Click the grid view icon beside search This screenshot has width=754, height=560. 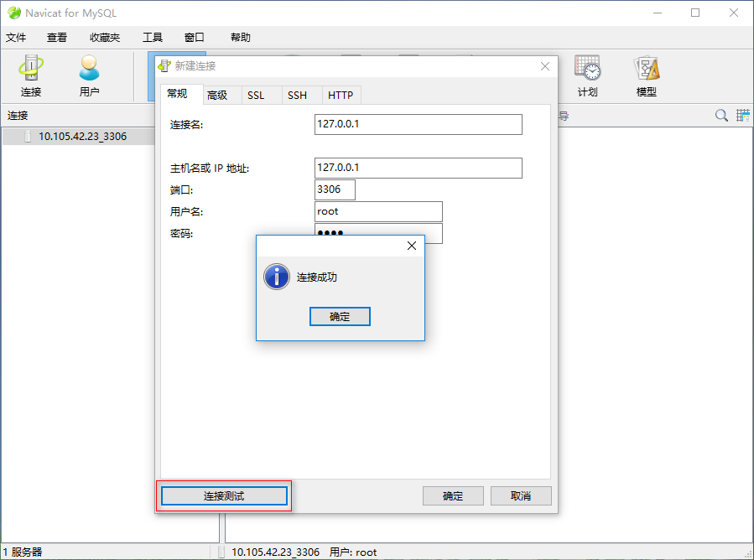coord(741,115)
